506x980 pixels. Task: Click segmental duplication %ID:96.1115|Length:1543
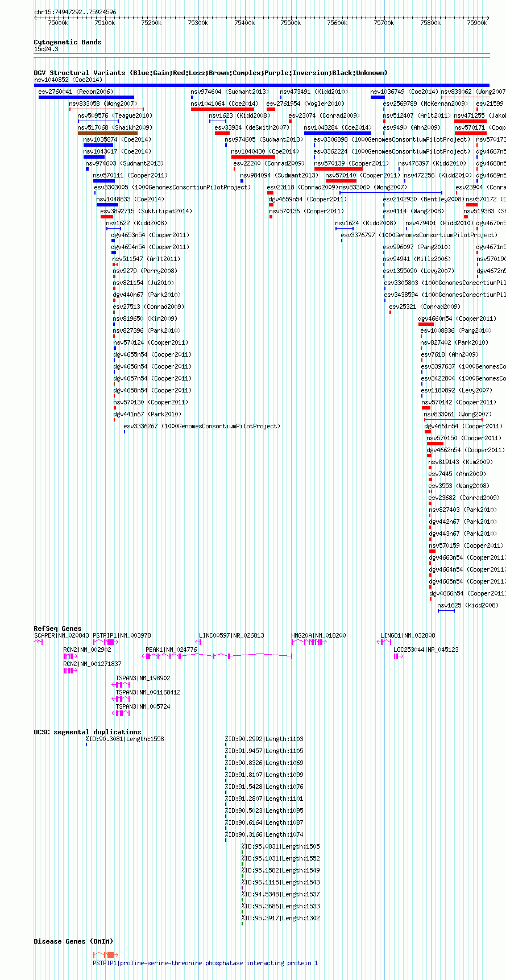(x=281, y=882)
